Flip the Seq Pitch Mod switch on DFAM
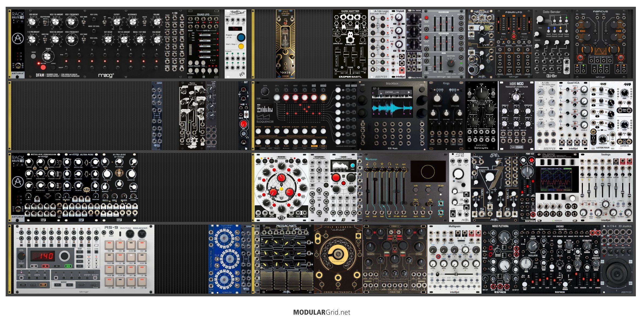Viewport: 644px width, 318px height. (x=45, y=22)
